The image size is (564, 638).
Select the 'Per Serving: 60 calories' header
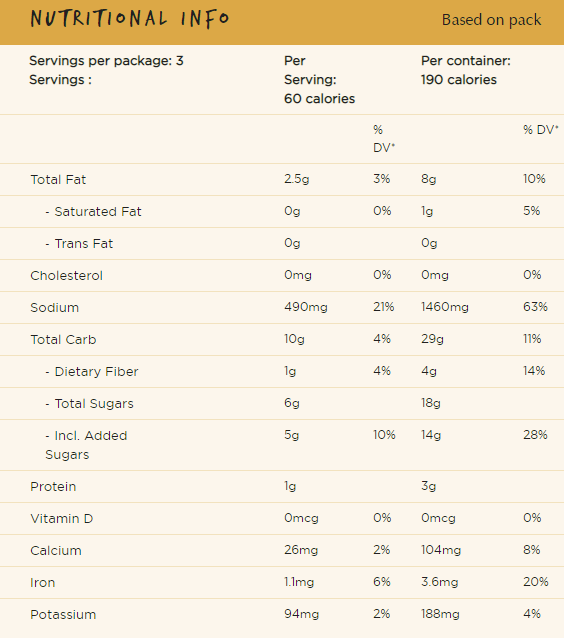coord(319,80)
